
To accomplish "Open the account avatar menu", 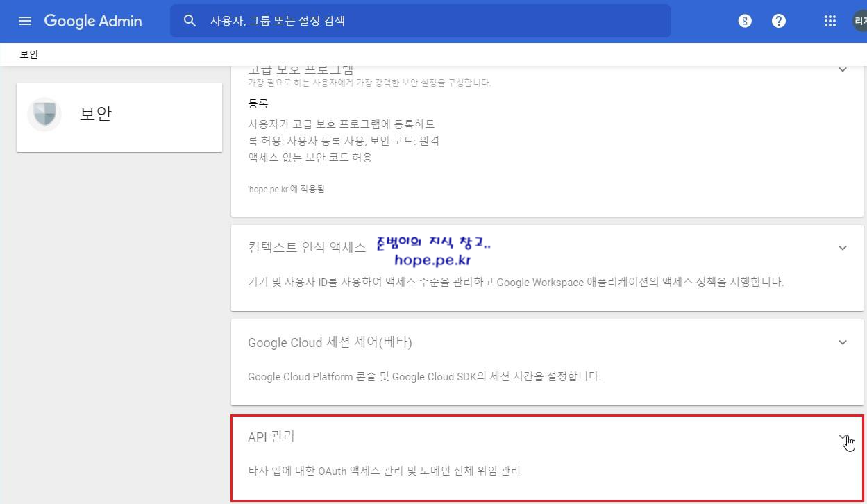I will (860, 21).
